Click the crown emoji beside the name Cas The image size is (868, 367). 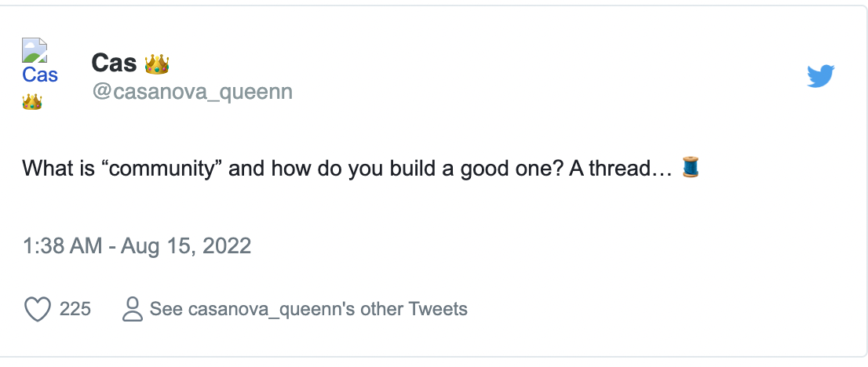tap(158, 63)
